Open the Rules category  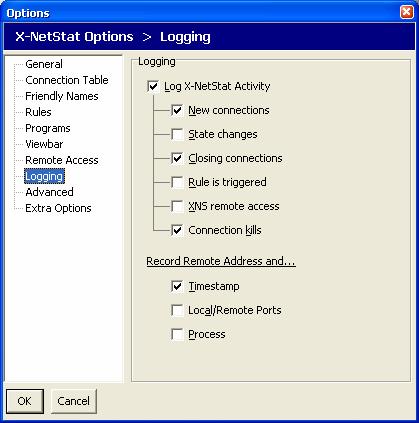point(38,112)
